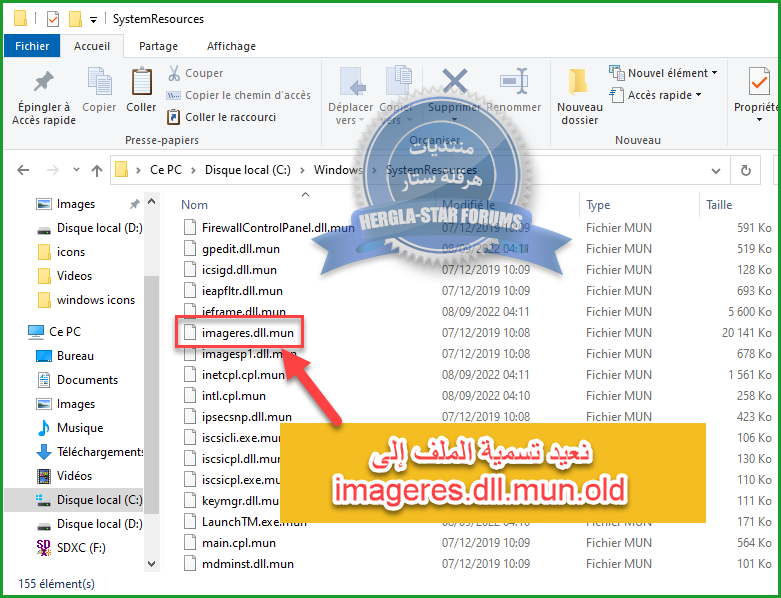This screenshot has height=598, width=781.
Task: Open Nouvel élément dropdown
Action: (663, 73)
